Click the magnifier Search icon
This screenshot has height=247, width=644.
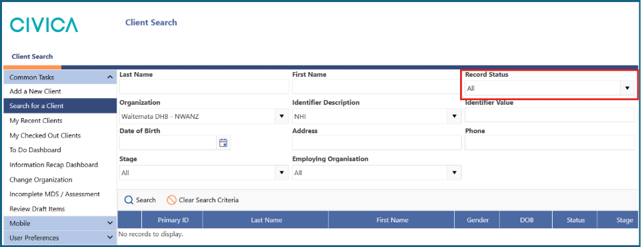click(129, 200)
